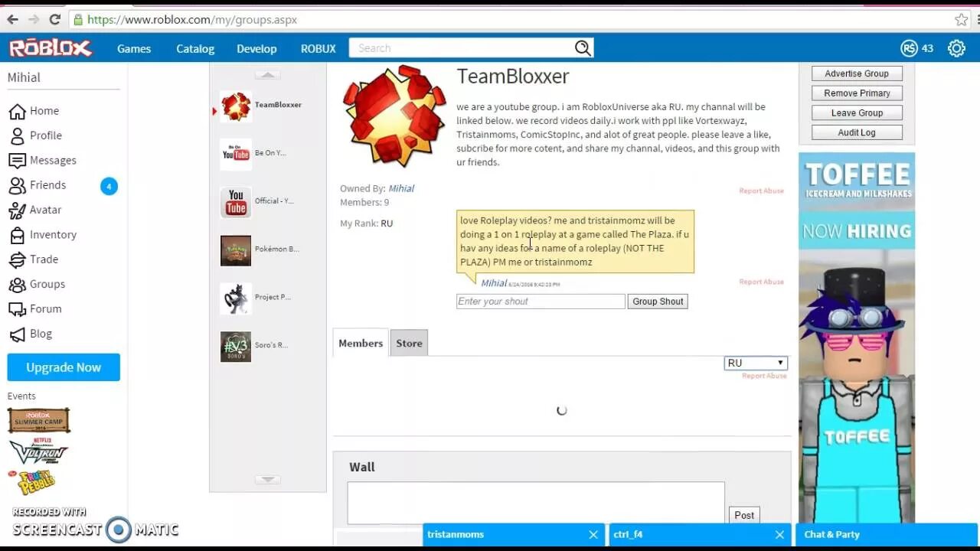This screenshot has width=980, height=551.
Task: Close the ctrl_f4 chat tab
Action: pos(779,535)
